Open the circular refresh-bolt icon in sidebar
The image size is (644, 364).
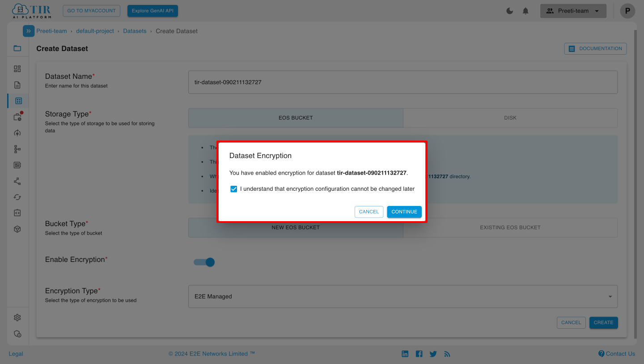click(17, 133)
